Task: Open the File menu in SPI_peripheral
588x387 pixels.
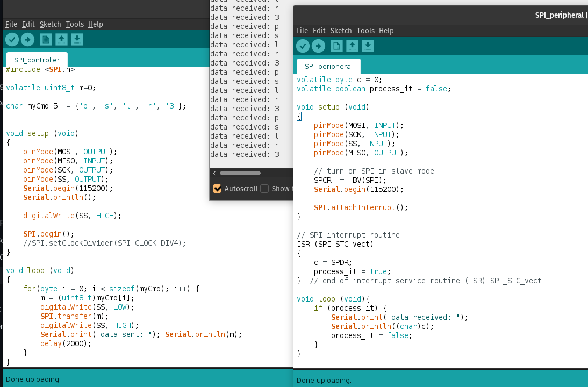Action: click(302, 31)
